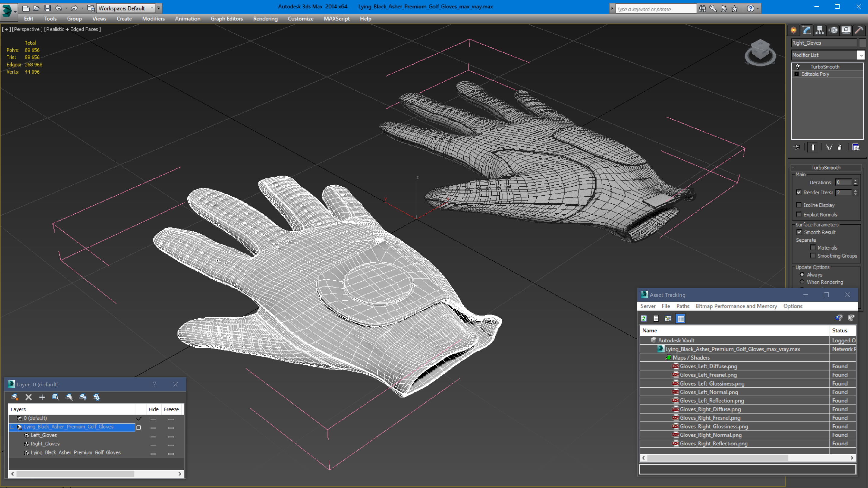Click Add Selected Objects to Layer plus icon

click(x=42, y=397)
